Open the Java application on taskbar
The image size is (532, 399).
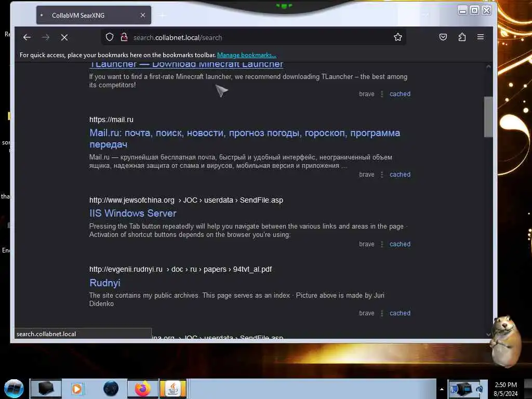[x=173, y=389]
